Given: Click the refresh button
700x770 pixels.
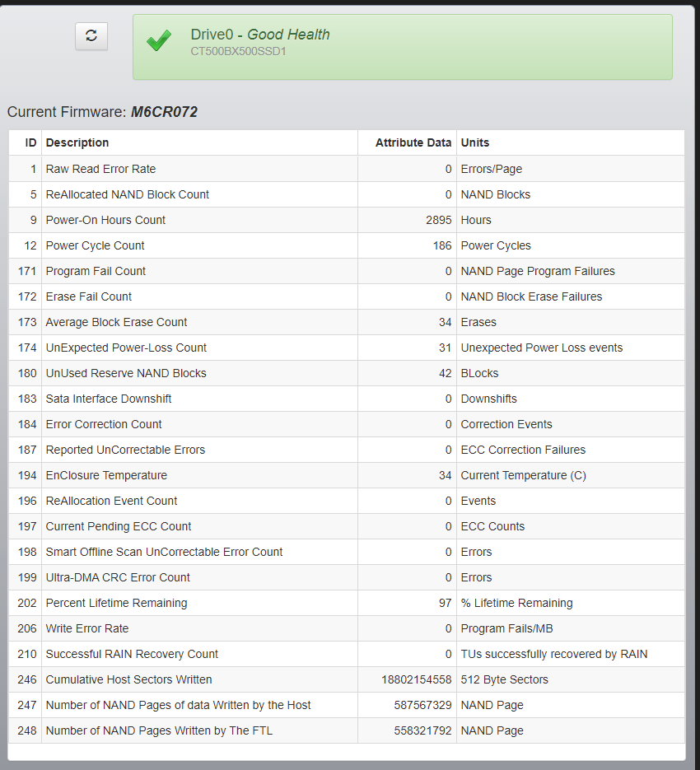Looking at the screenshot, I should coord(91,36).
